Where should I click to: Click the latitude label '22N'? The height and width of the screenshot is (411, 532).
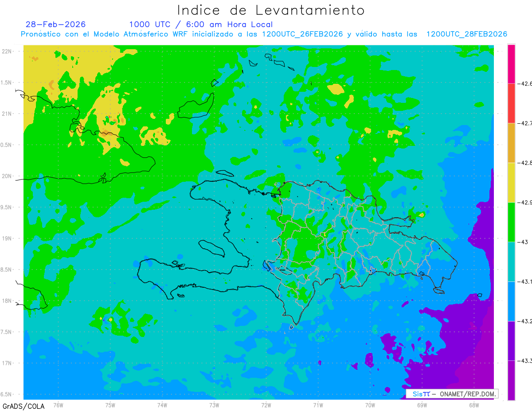coord(7,51)
